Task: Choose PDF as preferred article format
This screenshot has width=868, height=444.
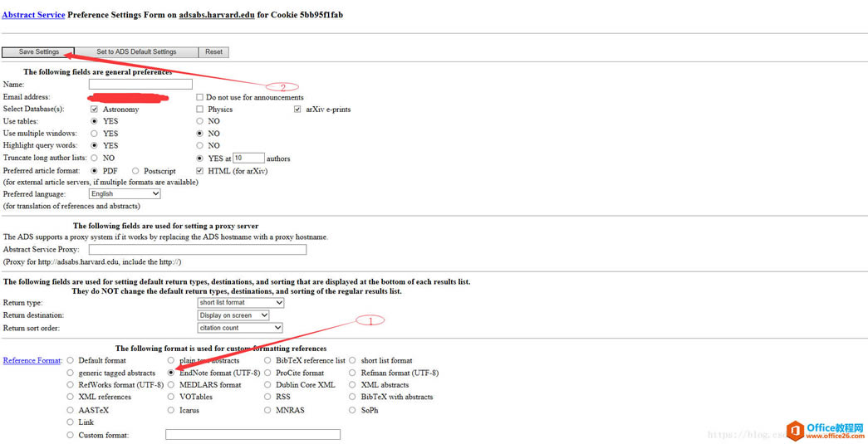Action: (94, 171)
